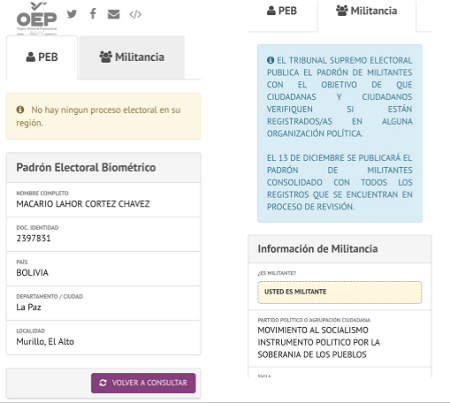Screen dimensions: 450x403
Task: Select the PEB tab in right panel
Action: [x=282, y=11]
